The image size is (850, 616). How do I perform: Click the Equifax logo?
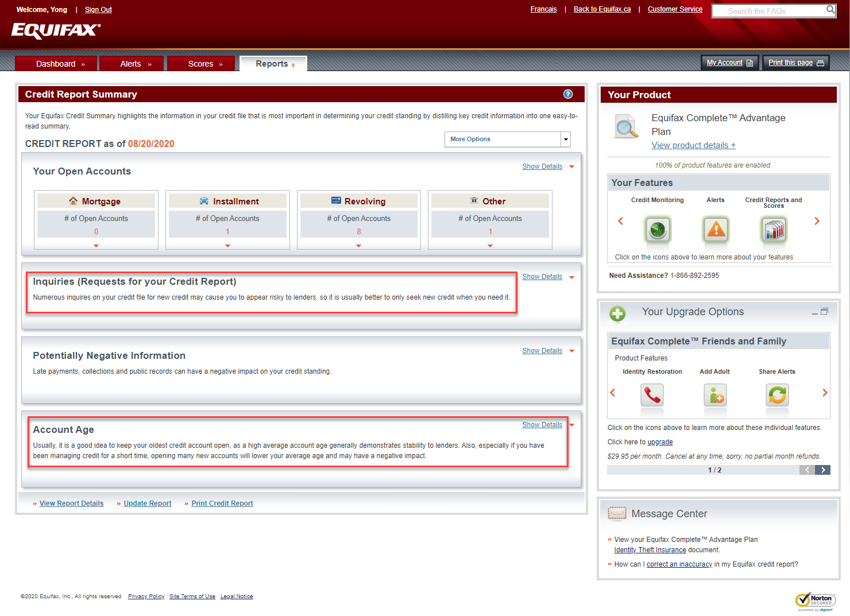pyautogui.click(x=56, y=30)
